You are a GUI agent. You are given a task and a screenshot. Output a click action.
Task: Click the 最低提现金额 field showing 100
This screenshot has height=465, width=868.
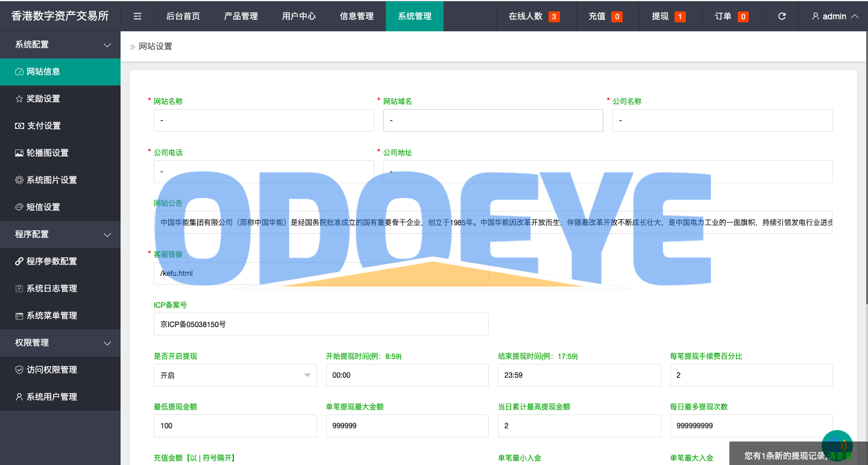pos(235,426)
